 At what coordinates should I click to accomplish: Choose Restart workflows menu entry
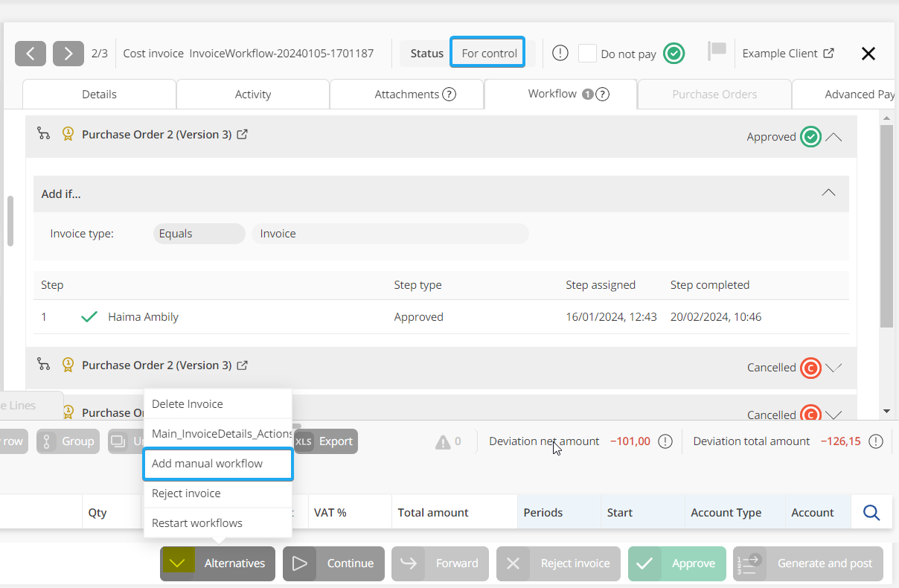coord(197,523)
